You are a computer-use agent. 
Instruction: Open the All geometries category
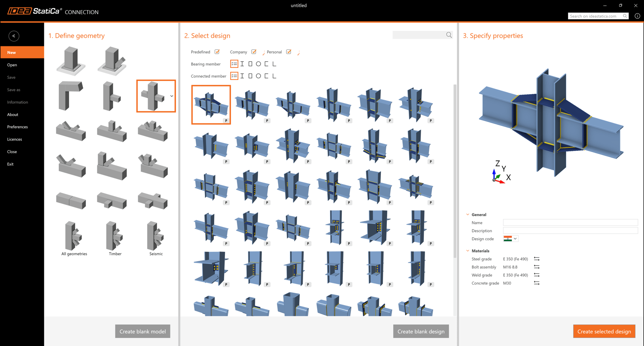tap(74, 239)
